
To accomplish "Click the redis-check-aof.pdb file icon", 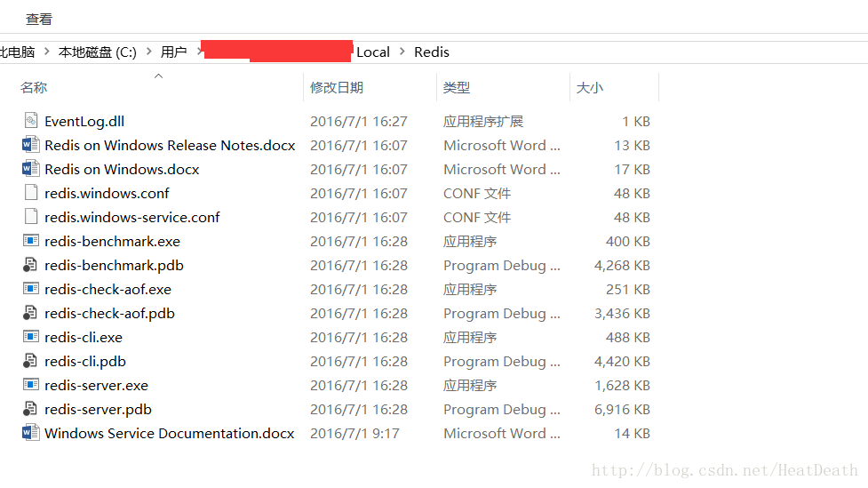I will point(30,312).
